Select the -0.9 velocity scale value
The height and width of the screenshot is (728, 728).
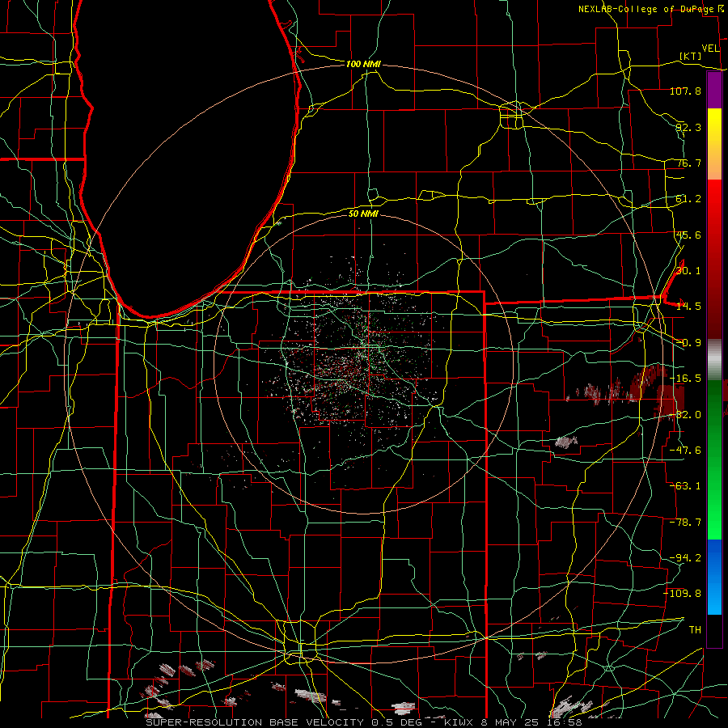tap(688, 343)
